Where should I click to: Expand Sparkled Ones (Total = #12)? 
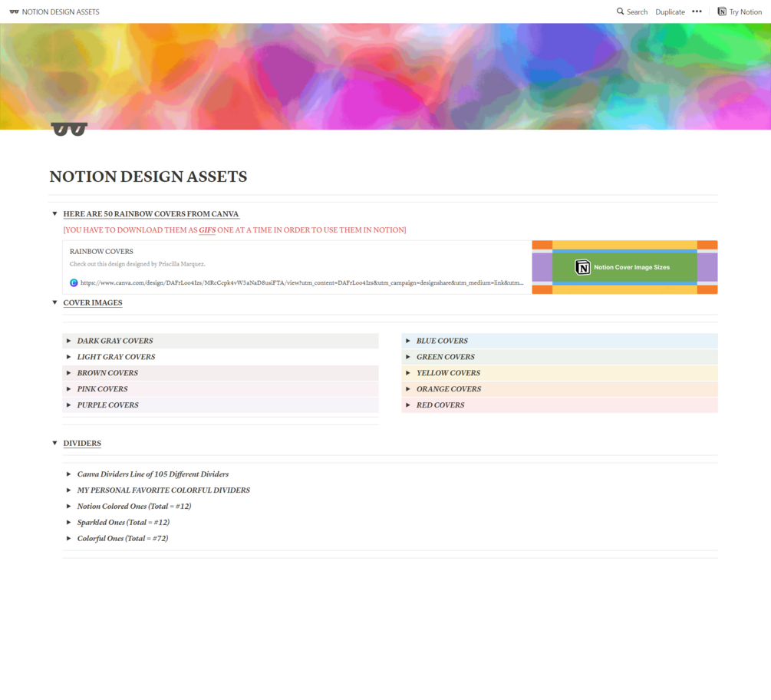pos(68,522)
